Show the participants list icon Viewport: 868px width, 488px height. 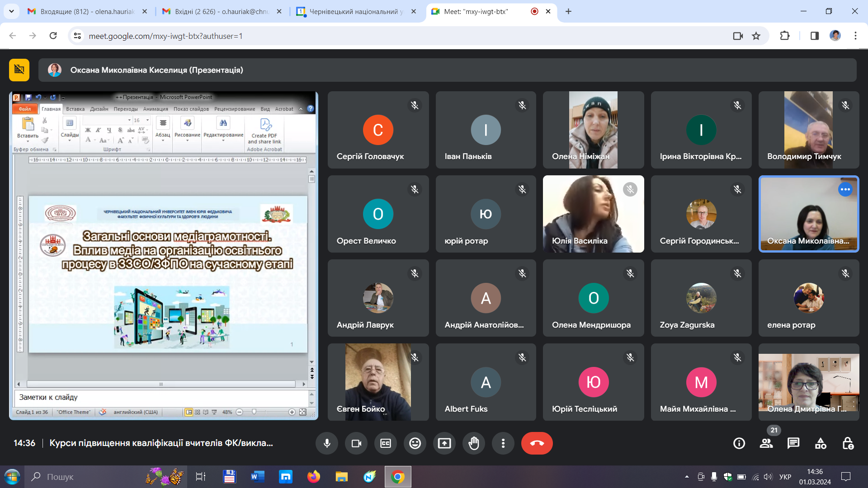tap(766, 443)
